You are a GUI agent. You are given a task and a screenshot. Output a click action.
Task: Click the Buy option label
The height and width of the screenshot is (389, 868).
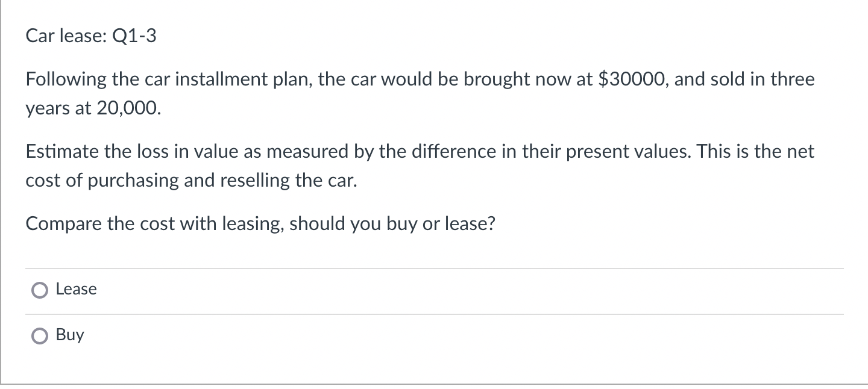[x=71, y=335]
